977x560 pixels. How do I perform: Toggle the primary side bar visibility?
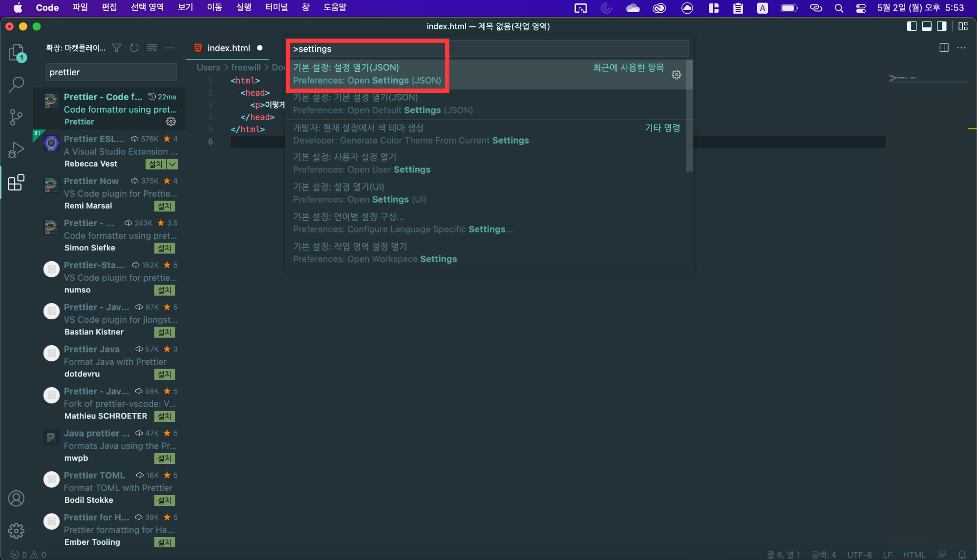[912, 26]
